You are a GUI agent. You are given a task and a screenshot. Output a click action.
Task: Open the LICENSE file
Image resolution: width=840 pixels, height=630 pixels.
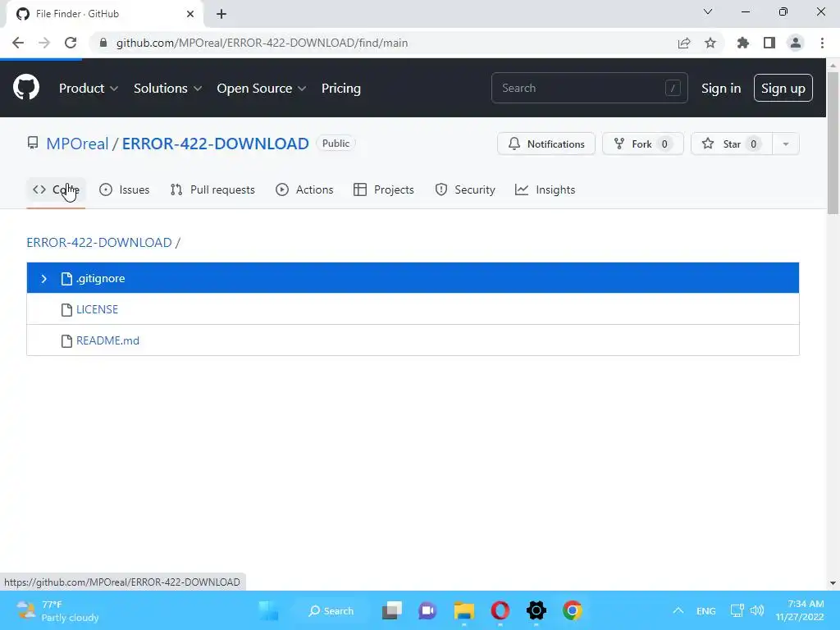[97, 309]
